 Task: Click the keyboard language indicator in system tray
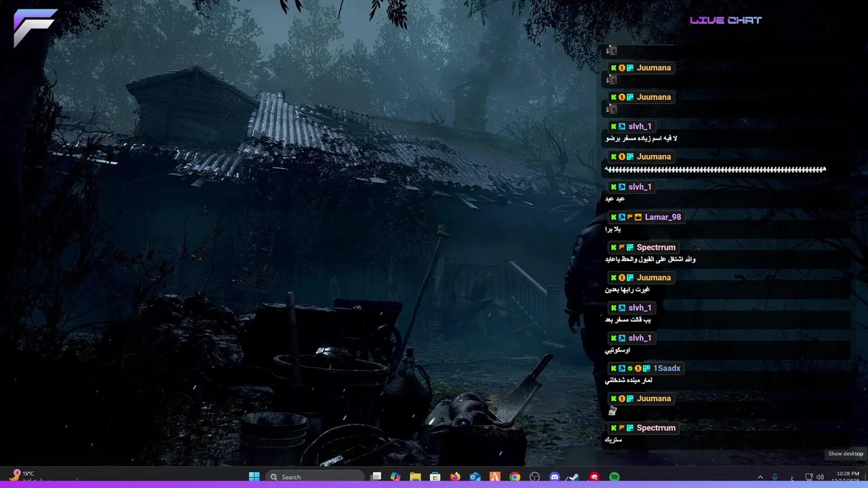coord(793,477)
